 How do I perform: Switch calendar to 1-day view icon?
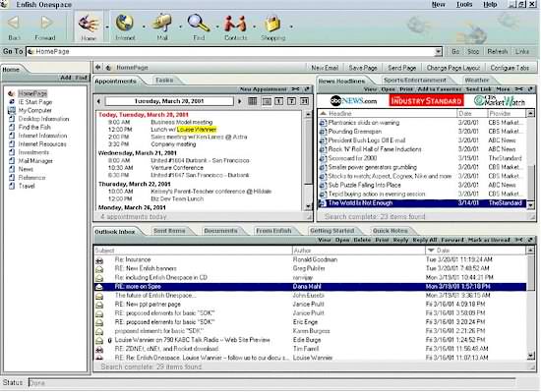(278, 101)
